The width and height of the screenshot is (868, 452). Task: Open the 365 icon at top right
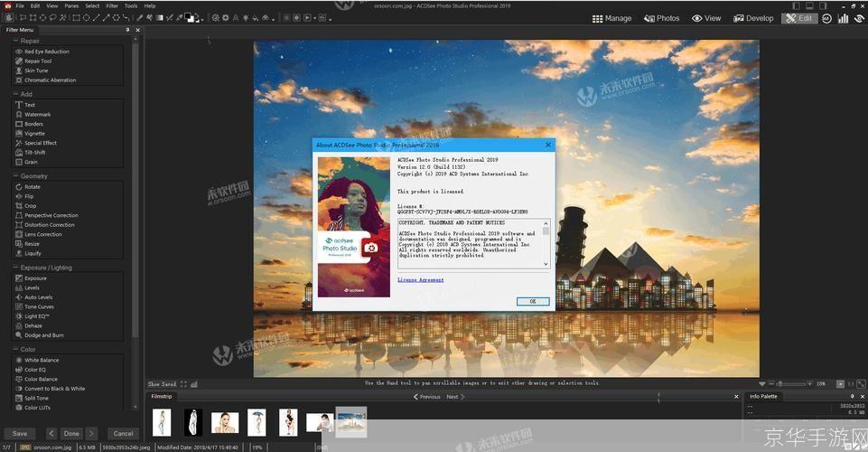click(x=826, y=18)
